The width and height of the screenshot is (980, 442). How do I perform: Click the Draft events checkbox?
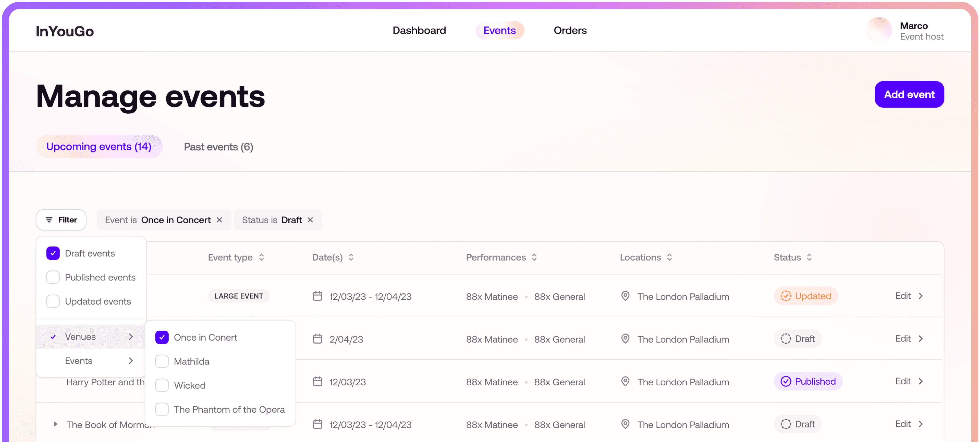pyautogui.click(x=53, y=253)
